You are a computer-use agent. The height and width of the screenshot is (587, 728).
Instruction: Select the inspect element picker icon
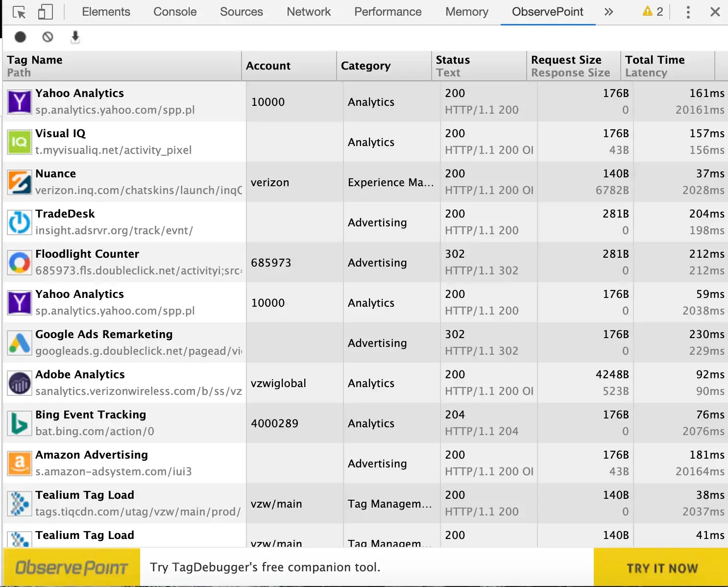[19, 12]
